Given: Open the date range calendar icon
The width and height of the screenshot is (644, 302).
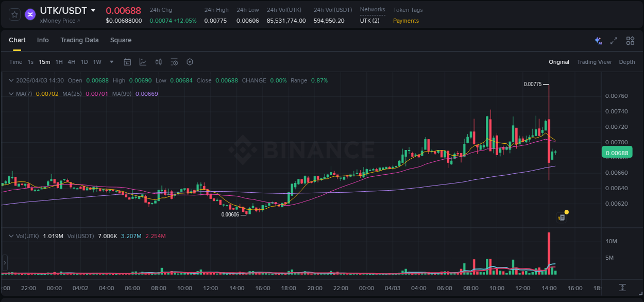Looking at the screenshot, I should 127,62.
